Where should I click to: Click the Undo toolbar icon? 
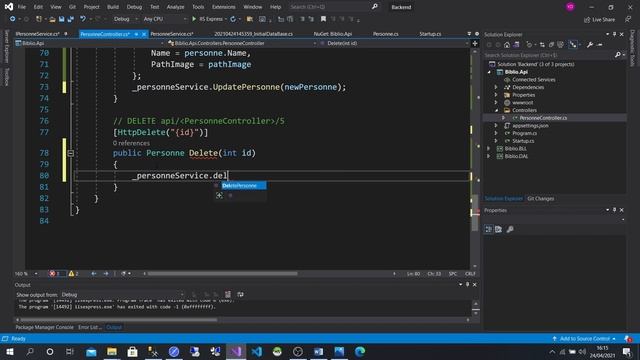[83, 19]
